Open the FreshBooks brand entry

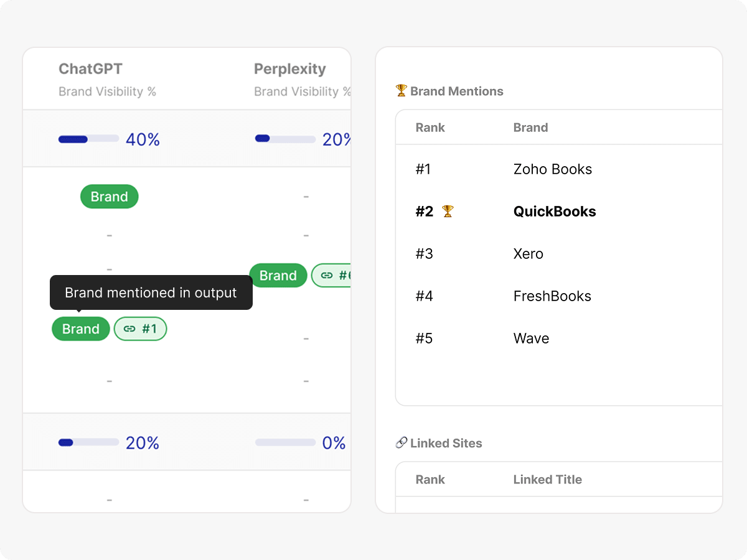pos(552,296)
